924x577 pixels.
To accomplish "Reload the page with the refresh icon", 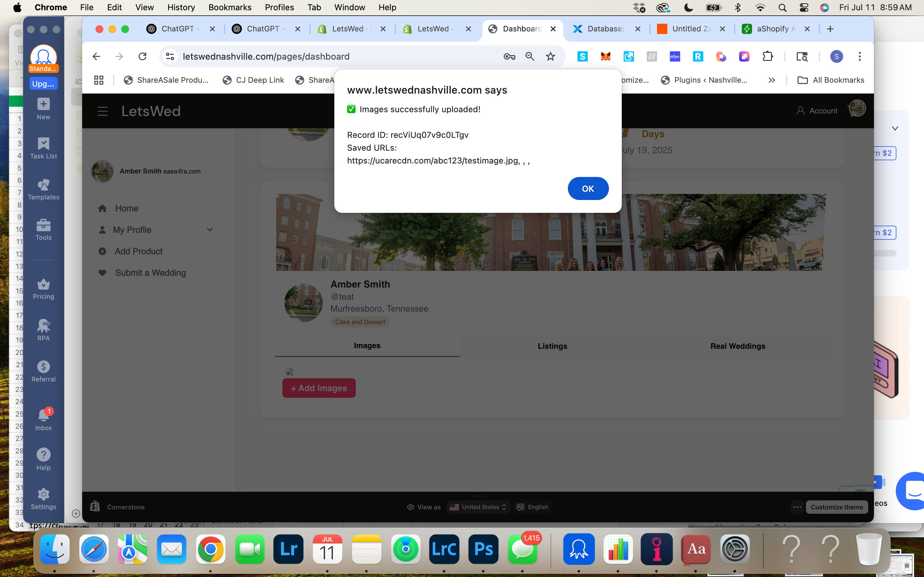I will pos(142,56).
